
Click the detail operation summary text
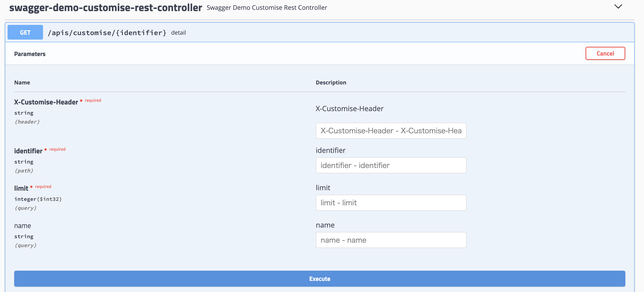coord(178,33)
